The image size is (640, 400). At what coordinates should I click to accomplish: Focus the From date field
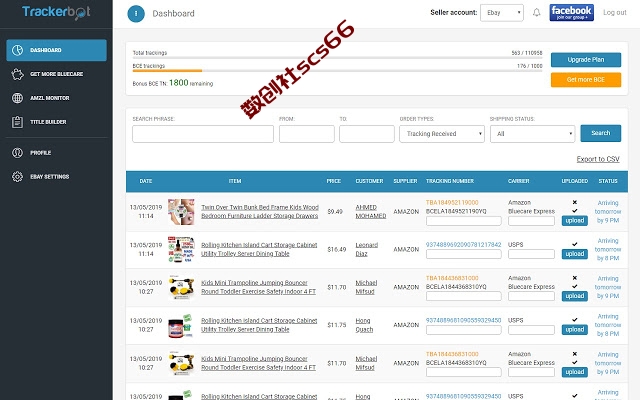tap(307, 134)
